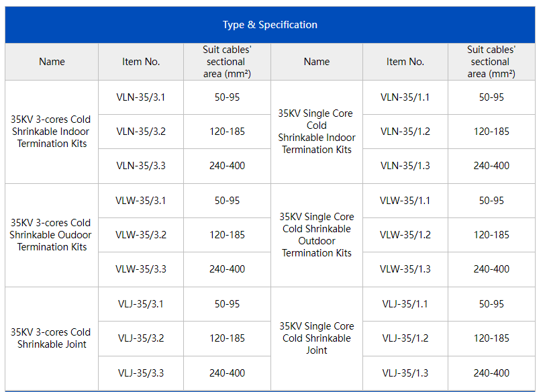The height and width of the screenshot is (392, 547).
Task: Click item VLW-35/3.1
Action: click(x=140, y=201)
